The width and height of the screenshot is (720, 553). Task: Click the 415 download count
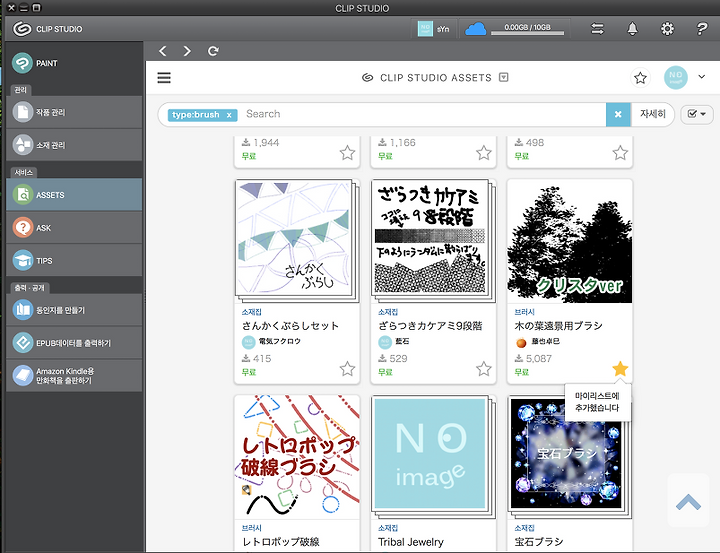(x=257, y=358)
